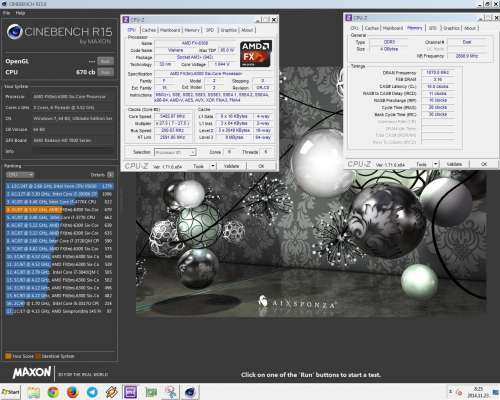Click the Cinebench R15 sphere logo
This screenshot has width=500, height=400.
point(15,32)
